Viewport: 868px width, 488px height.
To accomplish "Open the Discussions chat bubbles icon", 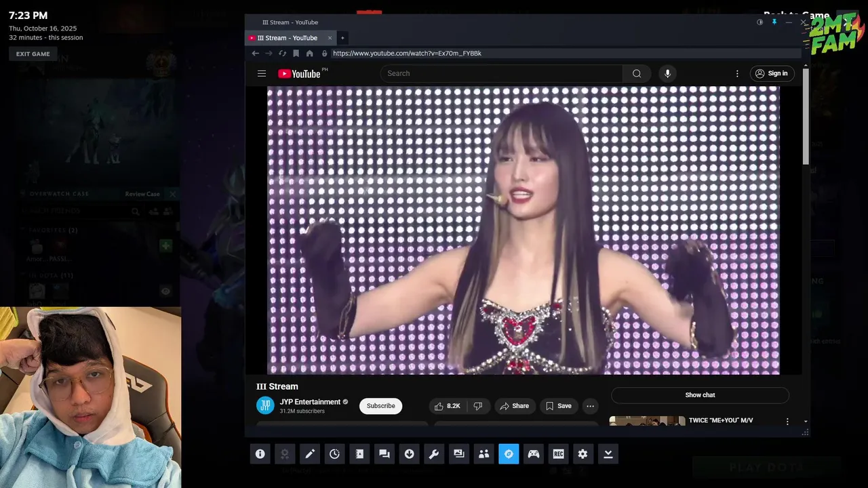I will 384,454.
